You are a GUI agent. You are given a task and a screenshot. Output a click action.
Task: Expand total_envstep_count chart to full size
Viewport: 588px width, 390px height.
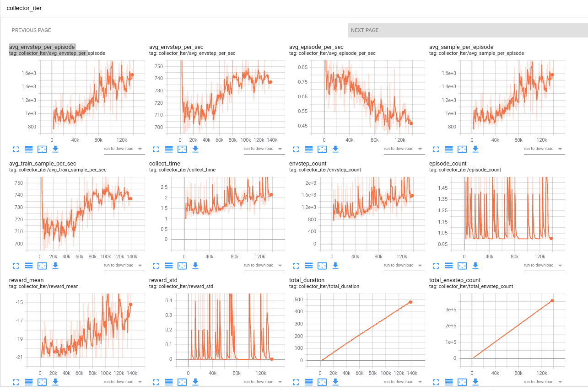[436, 382]
